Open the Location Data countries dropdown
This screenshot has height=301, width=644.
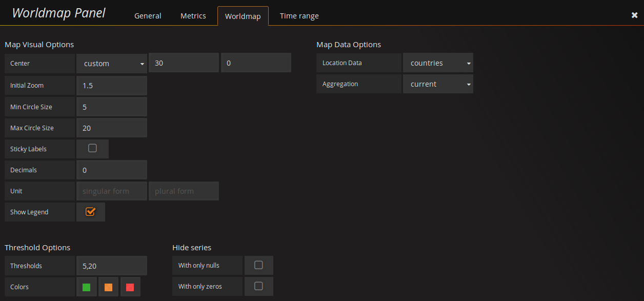(x=438, y=63)
